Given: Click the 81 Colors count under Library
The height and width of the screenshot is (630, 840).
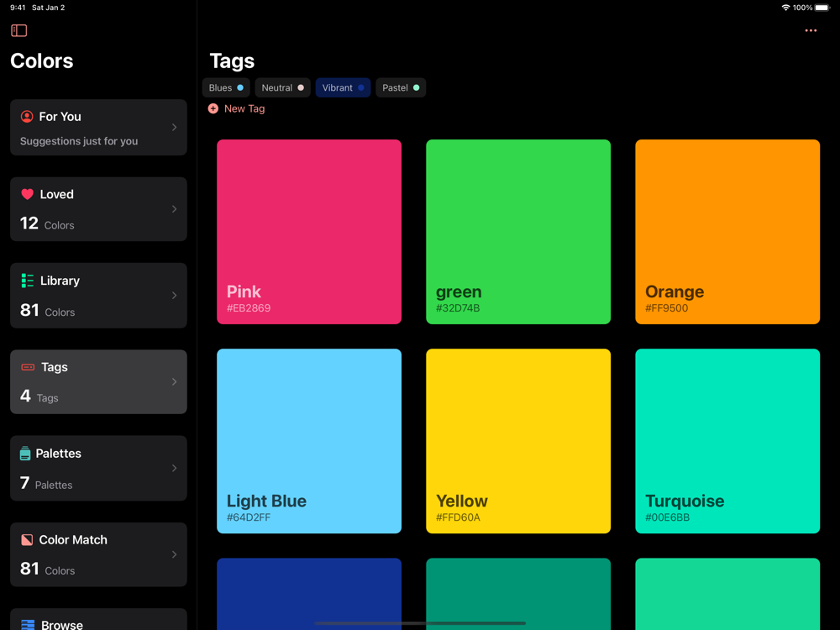Looking at the screenshot, I should click(x=47, y=310).
